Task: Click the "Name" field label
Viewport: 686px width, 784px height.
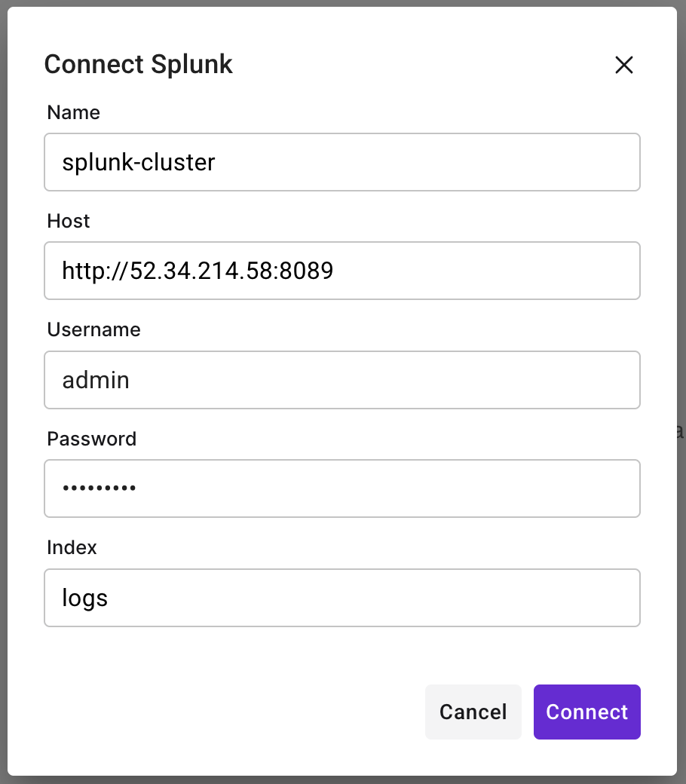Action: pyautogui.click(x=73, y=112)
